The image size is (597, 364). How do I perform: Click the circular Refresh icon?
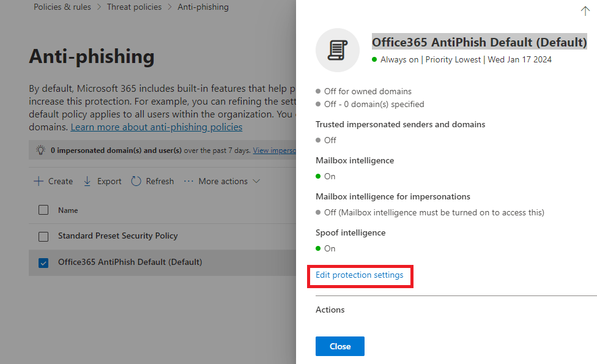(x=136, y=181)
